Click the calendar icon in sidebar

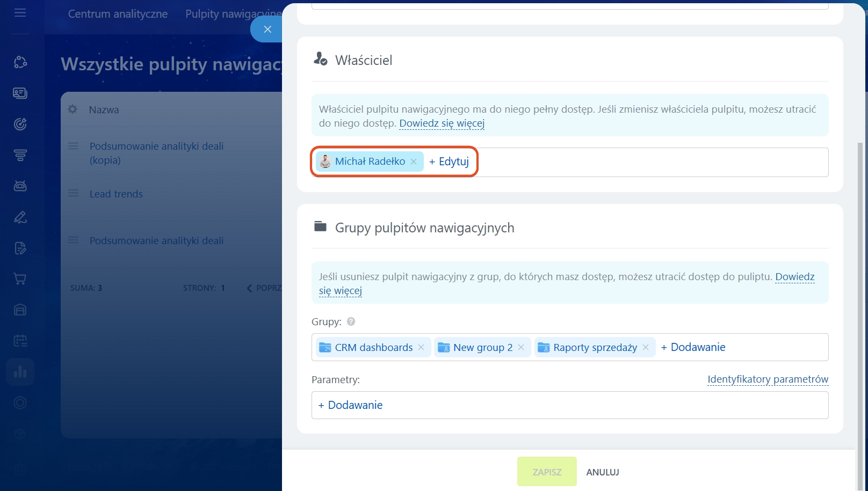coord(20,341)
